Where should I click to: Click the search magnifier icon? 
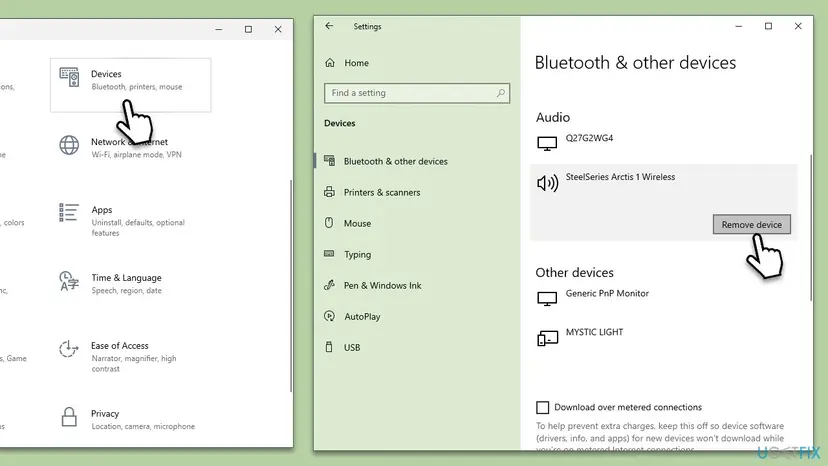(500, 93)
